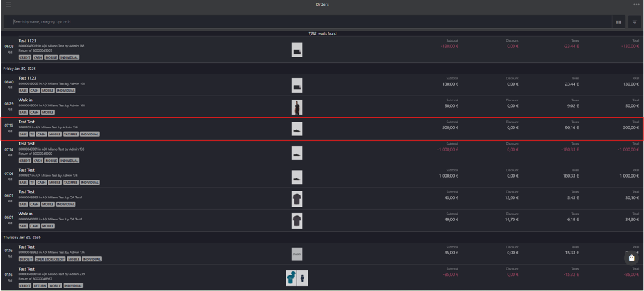Open t-shirt thumbnail of order 80000048998
The height and width of the screenshot is (291, 644).
[297, 220]
